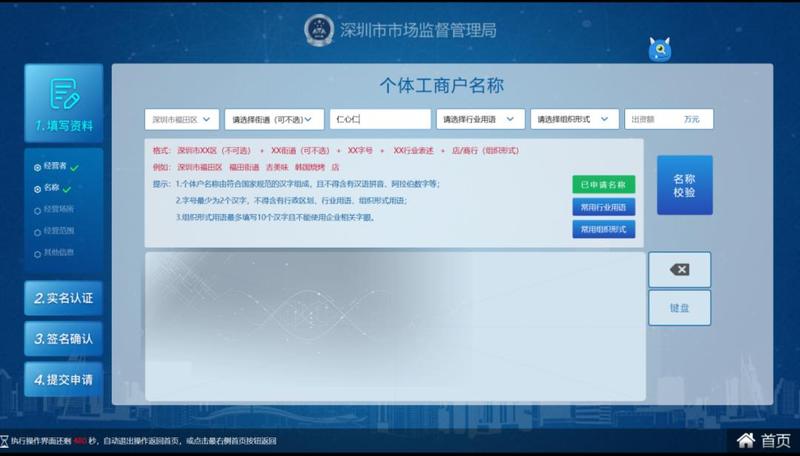
Task: Expand the 请选择街道 street dropdown
Action: point(274,119)
